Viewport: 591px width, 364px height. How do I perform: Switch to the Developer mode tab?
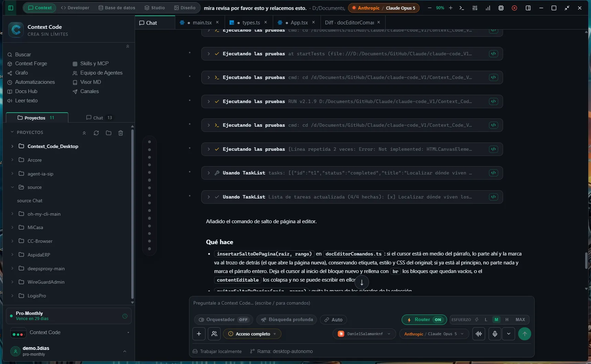point(75,8)
